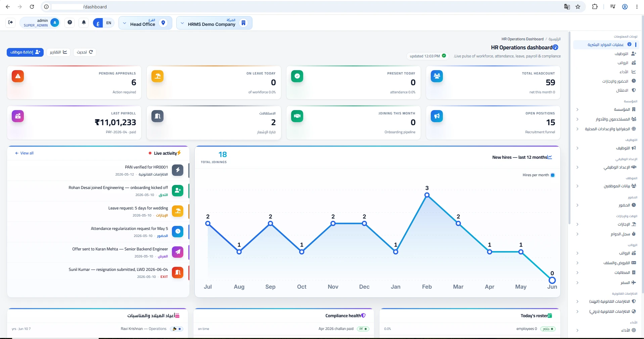
Task: Select عمليات الموارد البشرية sidebar item
Action: point(606,45)
